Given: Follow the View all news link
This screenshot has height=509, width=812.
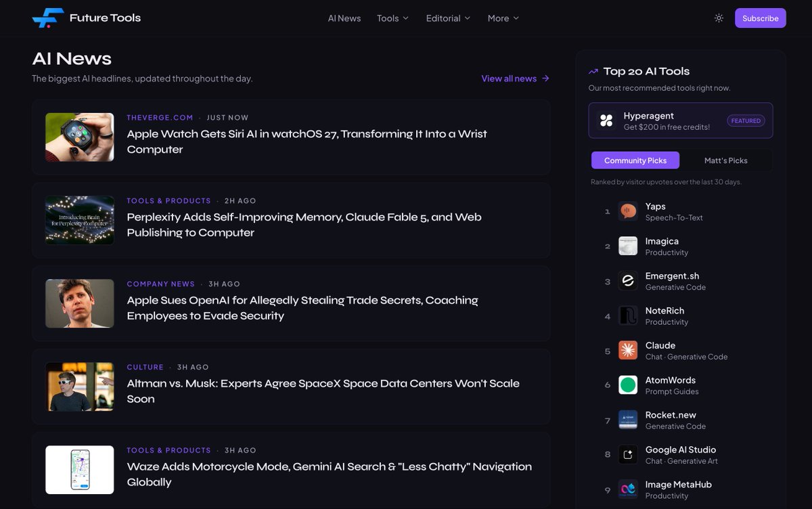Looking at the screenshot, I should [x=516, y=79].
